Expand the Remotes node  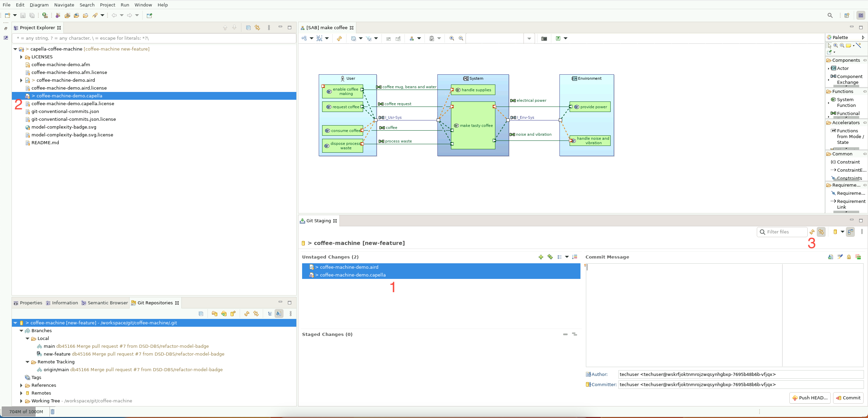click(x=21, y=393)
